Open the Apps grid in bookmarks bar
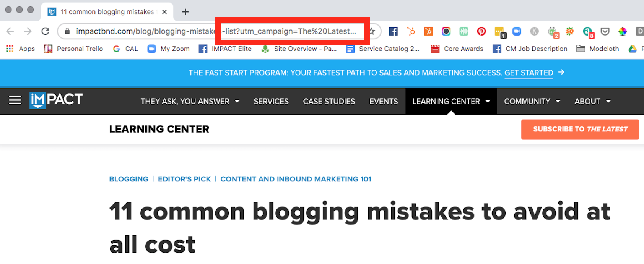644x264 pixels. pos(21,49)
